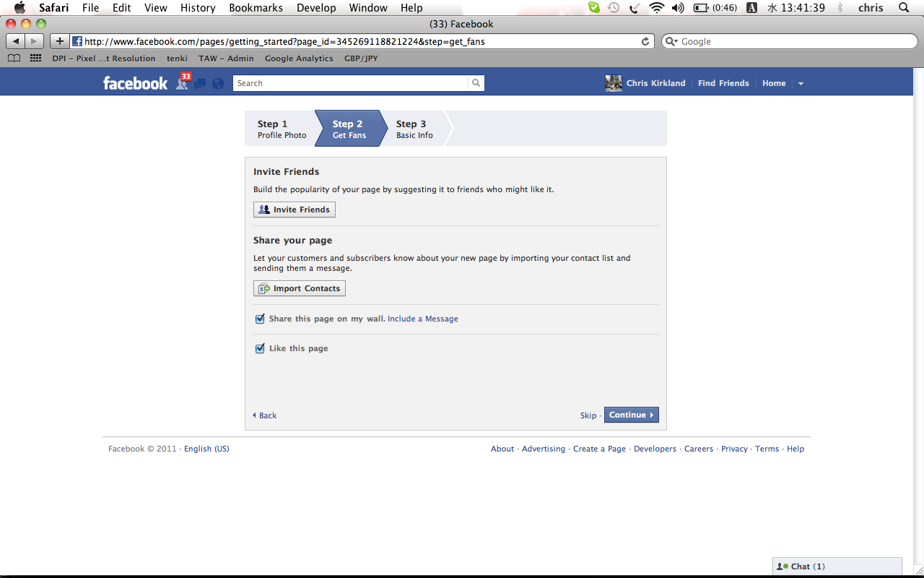Open the File menu
This screenshot has width=924, height=578.
click(90, 7)
